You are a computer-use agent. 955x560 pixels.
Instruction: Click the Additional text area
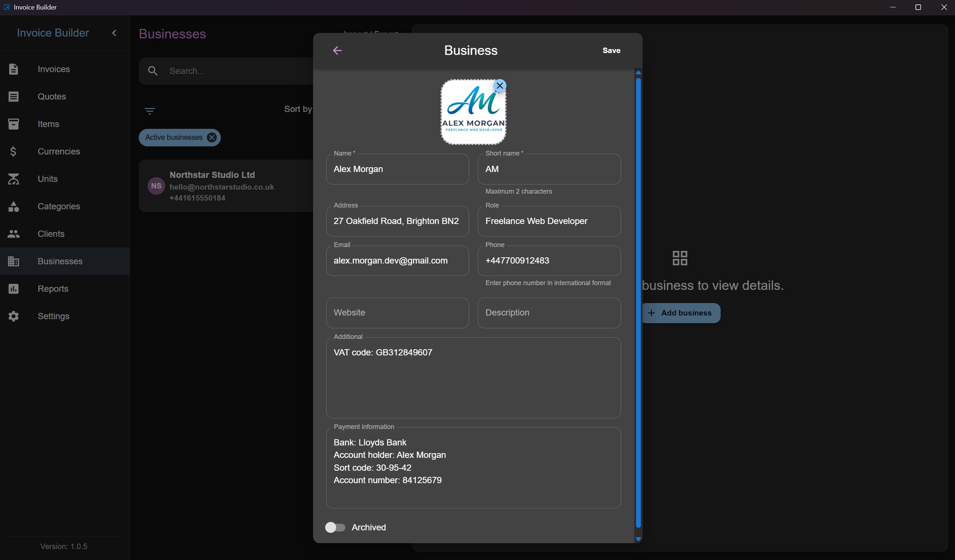pyautogui.click(x=473, y=378)
